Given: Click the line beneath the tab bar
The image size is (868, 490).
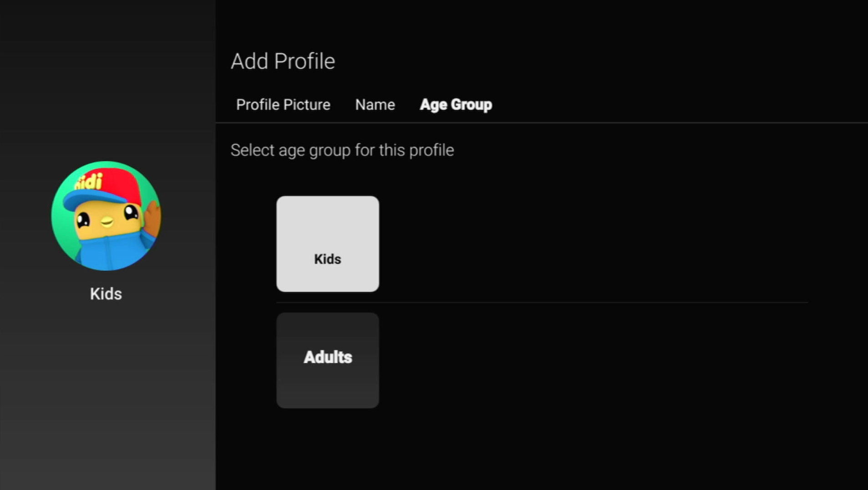Looking at the screenshot, I should (x=542, y=122).
